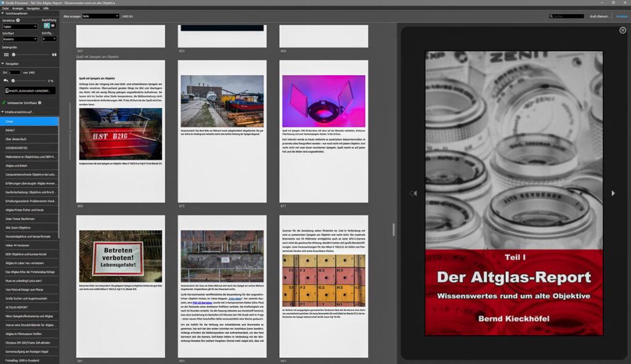The image size is (631, 364).
Task: Click the green checkmark beside Verbesserter Schriftsatz
Action: click(3, 102)
